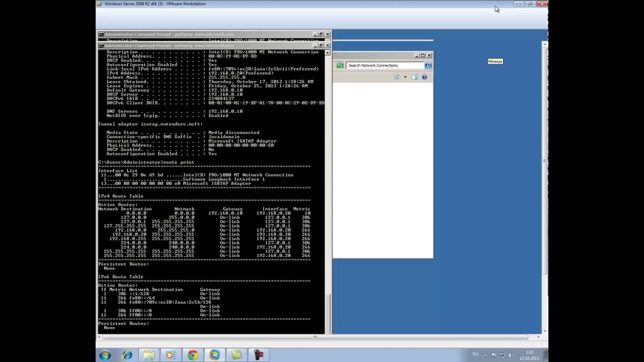Open the Action Center flag in the tray
The image size is (644, 362).
[x=494, y=355]
